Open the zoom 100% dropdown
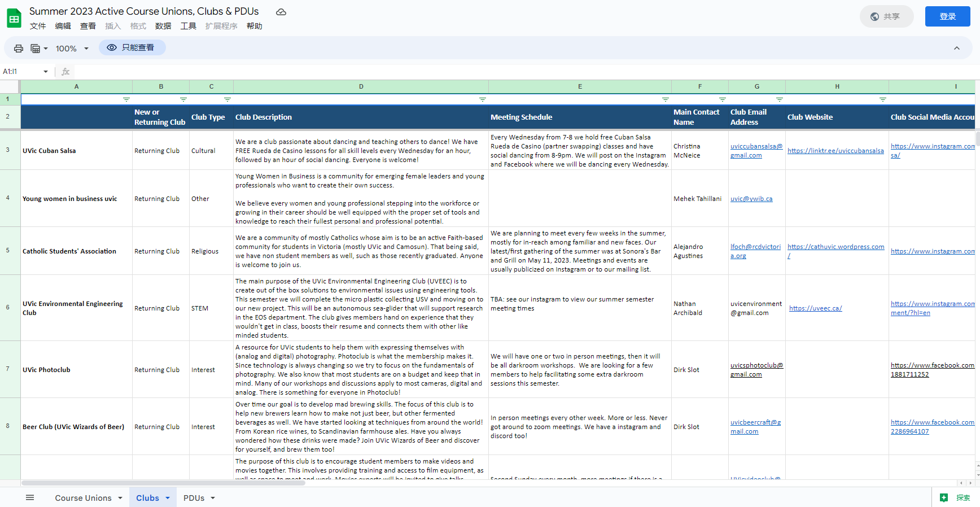Image resolution: width=980 pixels, height=507 pixels. (x=72, y=49)
